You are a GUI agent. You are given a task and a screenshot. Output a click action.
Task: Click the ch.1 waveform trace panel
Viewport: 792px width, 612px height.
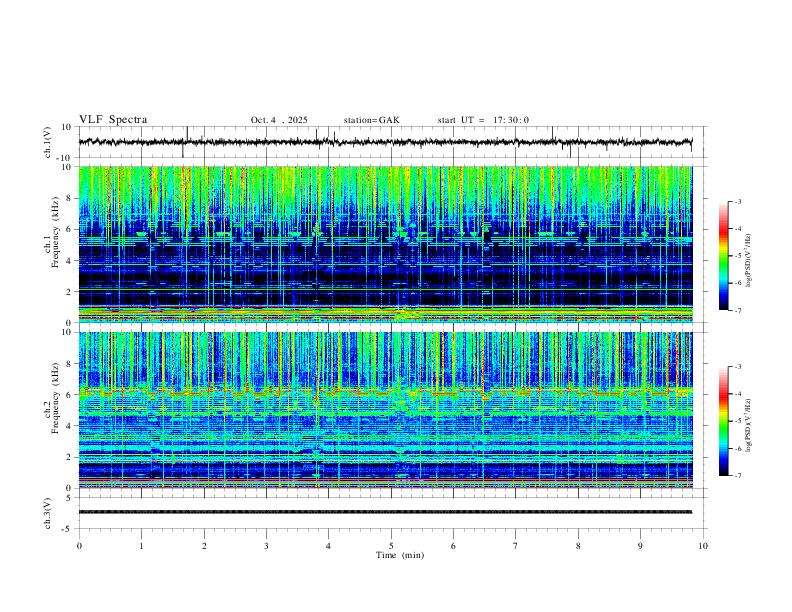[x=390, y=142]
